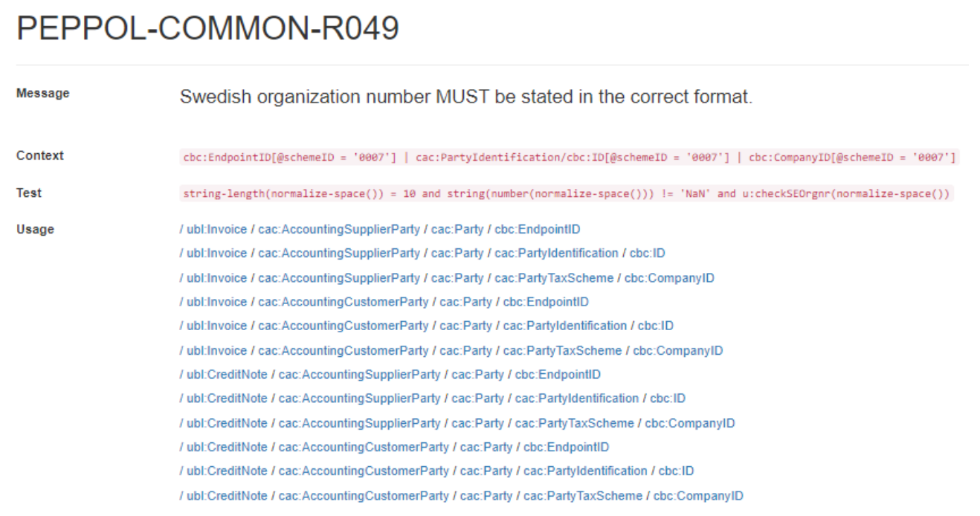
Task: Click ubl:Invoice in the topmost Usage row
Action: (216, 229)
